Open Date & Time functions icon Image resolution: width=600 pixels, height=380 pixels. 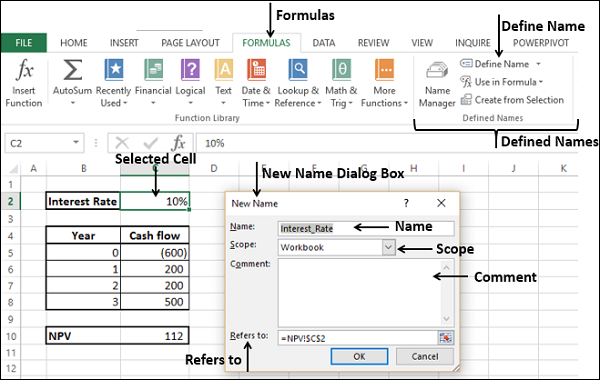256,70
